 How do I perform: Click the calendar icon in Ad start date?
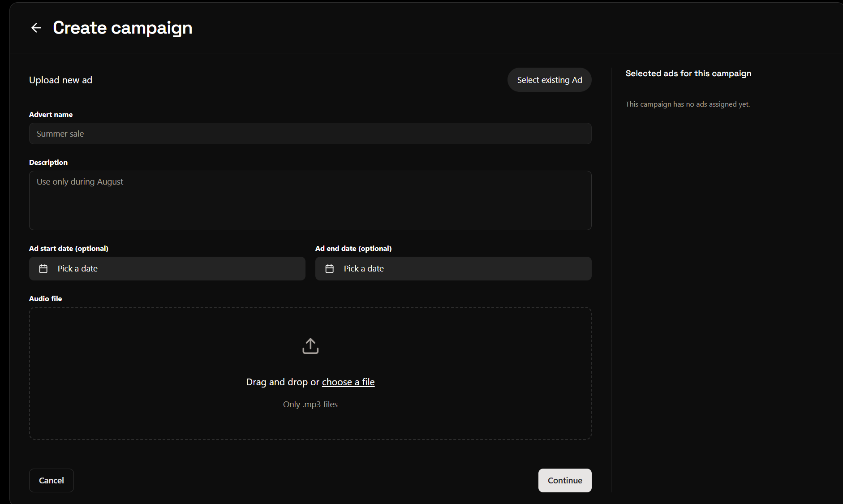tap(43, 269)
